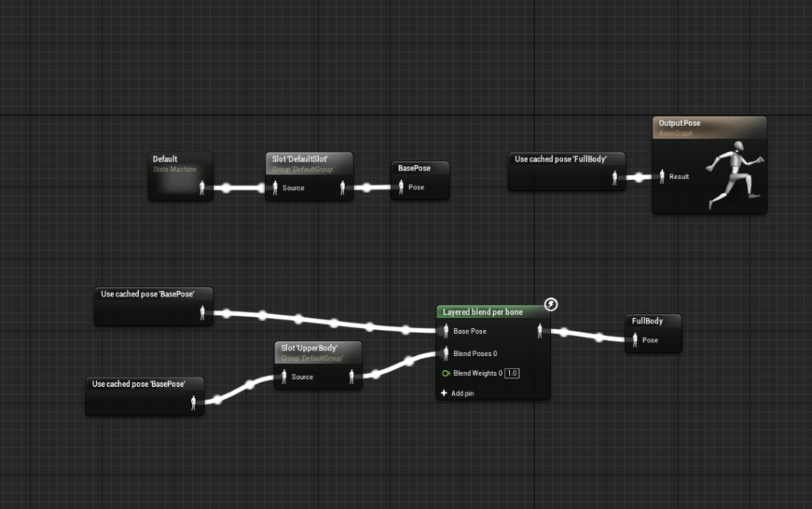
Task: Click Pose input pin on BasePose cache node
Action: point(400,188)
